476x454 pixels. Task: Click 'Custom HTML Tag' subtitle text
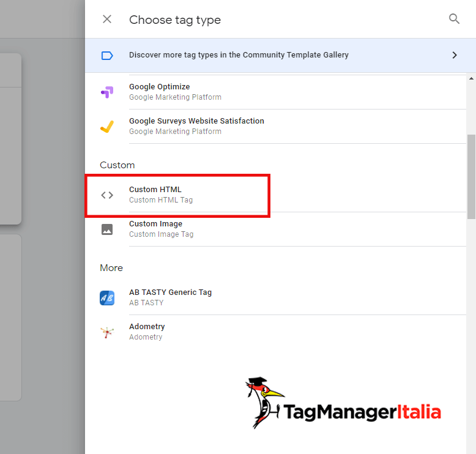161,200
